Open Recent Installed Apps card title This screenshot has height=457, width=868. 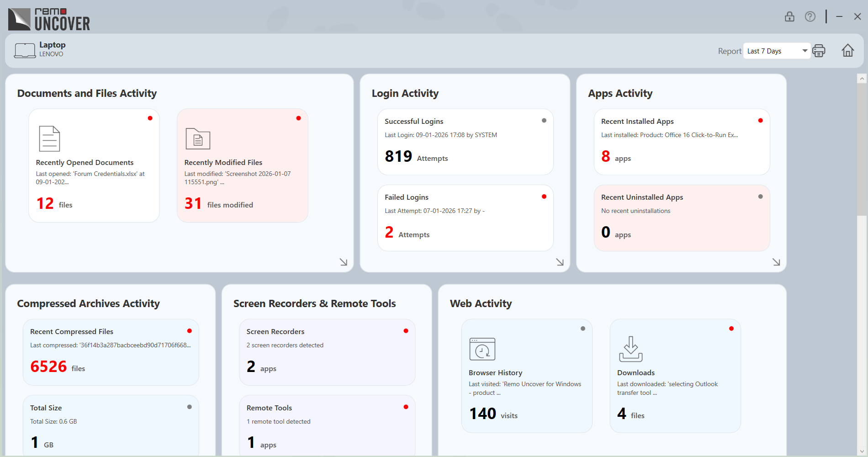637,121
